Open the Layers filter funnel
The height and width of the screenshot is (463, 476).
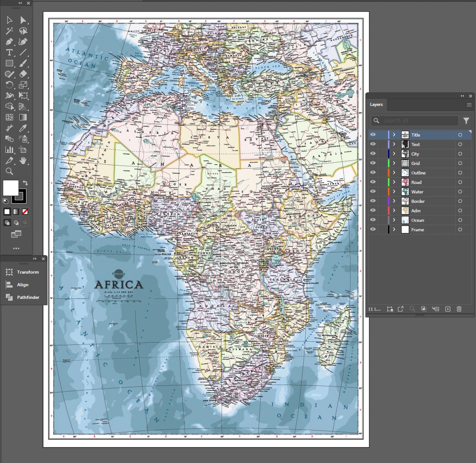pyautogui.click(x=466, y=121)
